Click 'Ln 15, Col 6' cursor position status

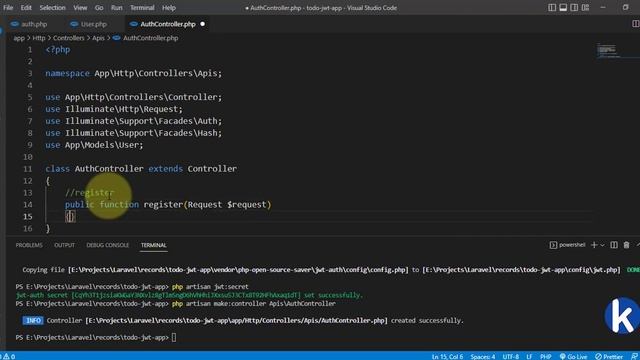tap(447, 356)
